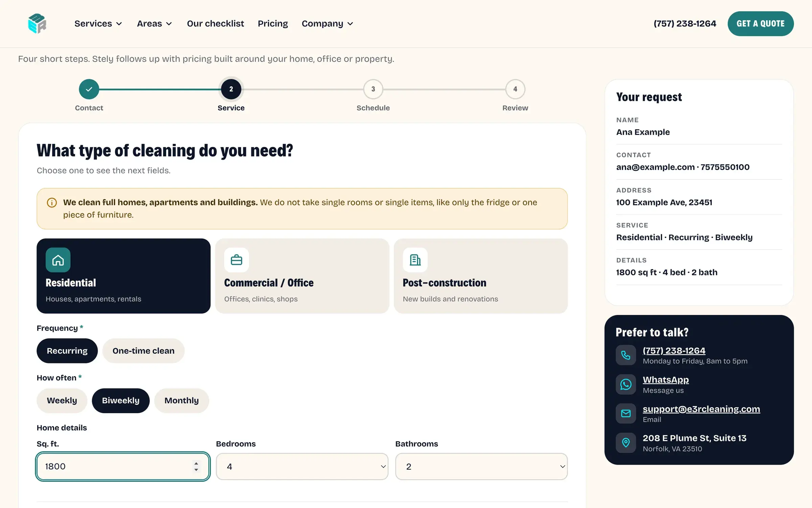
Task: Click the Ana Example name text
Action: click(643, 132)
